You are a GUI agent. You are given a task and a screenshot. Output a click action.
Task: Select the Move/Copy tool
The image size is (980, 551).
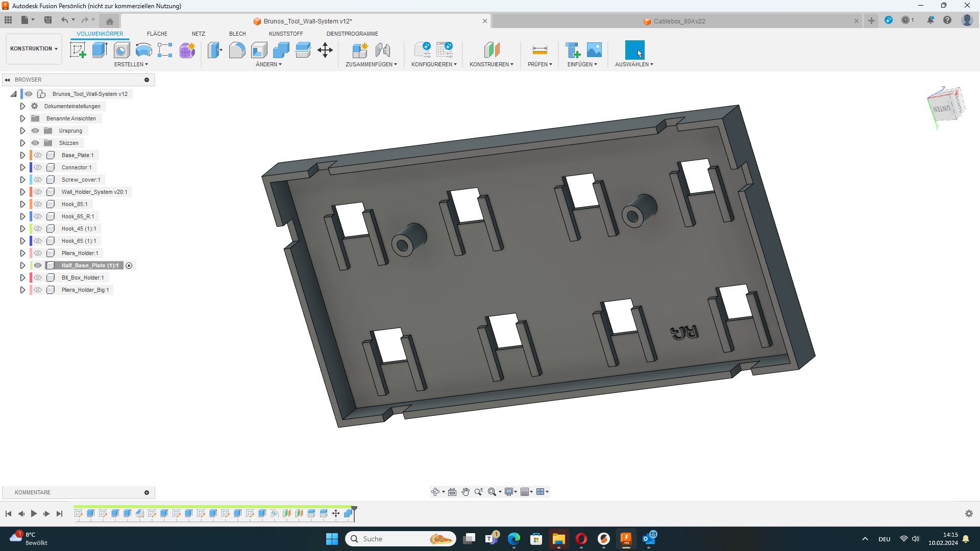tap(325, 49)
